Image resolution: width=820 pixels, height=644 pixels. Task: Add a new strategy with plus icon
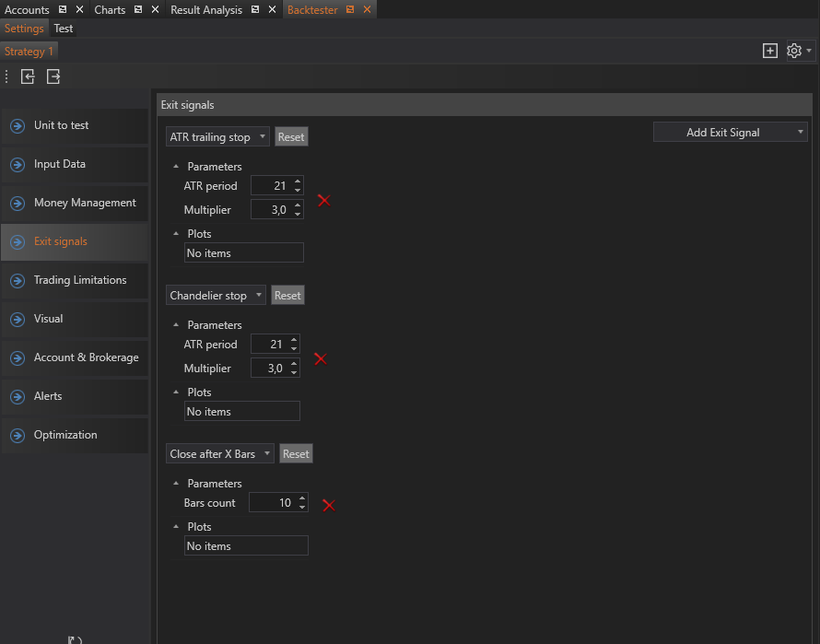pos(770,51)
